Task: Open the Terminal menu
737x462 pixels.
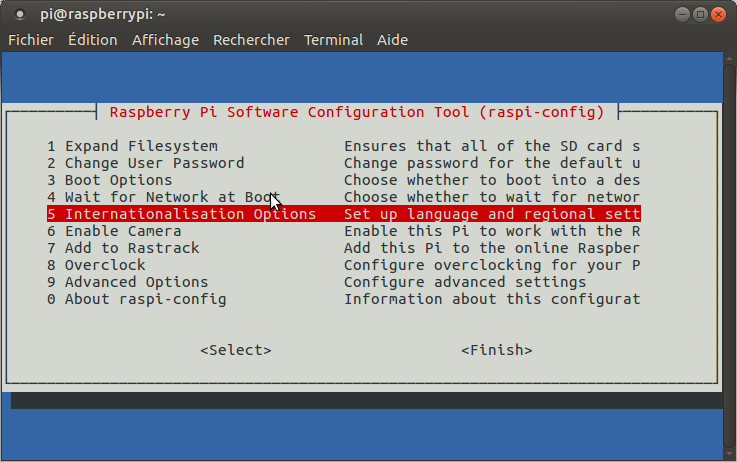Action: [333, 40]
